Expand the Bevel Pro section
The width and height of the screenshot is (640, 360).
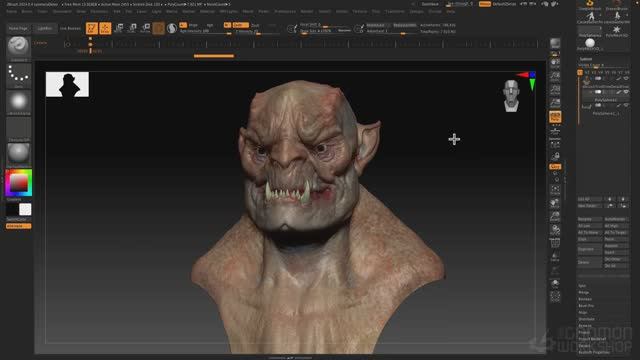coord(586,305)
